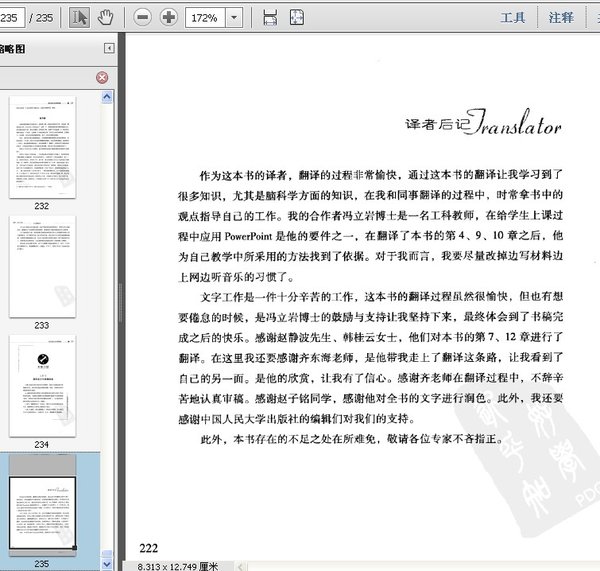
Task: Select page 232 thumbnail
Action: [x=42, y=147]
